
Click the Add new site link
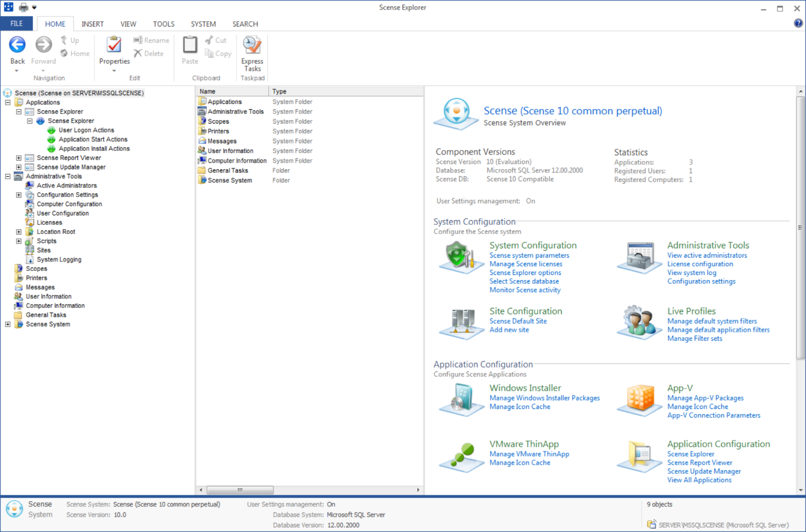point(509,330)
